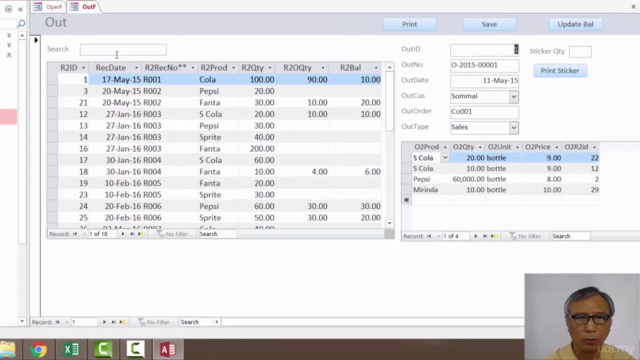Switch to Access in the taskbar
This screenshot has height=360, width=640.
168,349
